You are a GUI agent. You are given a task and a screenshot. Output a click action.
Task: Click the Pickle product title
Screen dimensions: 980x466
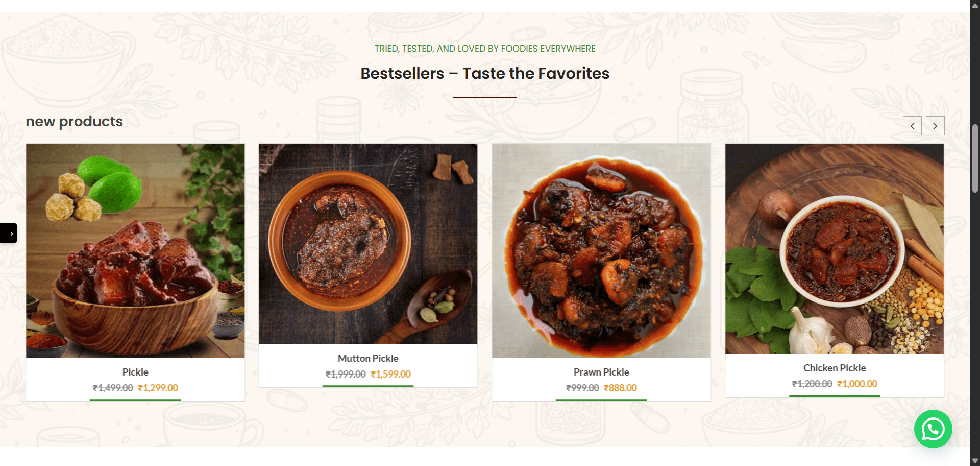click(x=135, y=372)
